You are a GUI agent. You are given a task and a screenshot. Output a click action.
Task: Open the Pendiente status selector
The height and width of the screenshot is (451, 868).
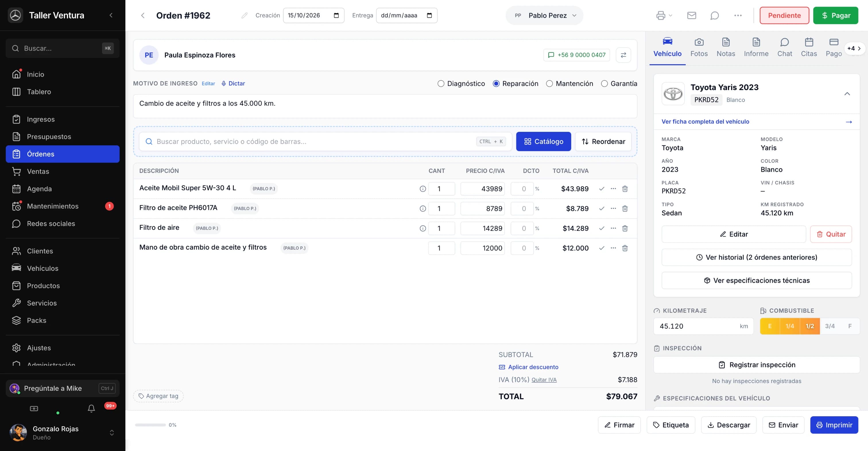click(784, 16)
